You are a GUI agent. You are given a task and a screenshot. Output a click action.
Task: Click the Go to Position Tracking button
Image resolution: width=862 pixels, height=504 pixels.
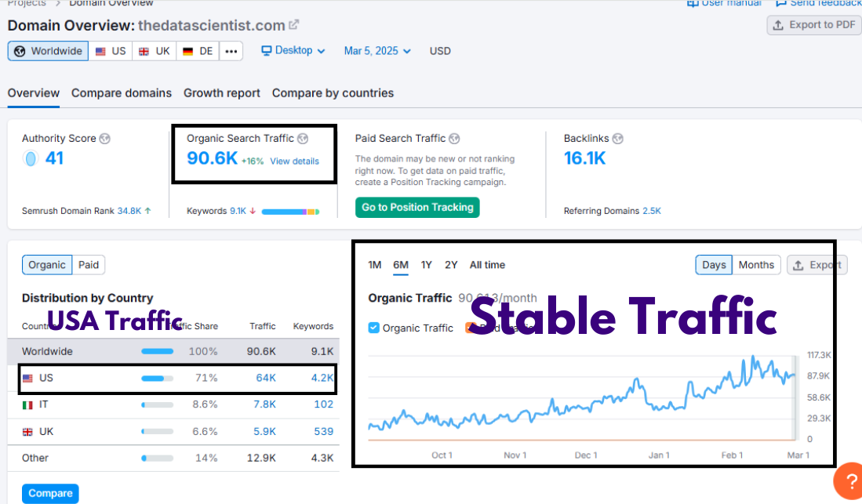tap(417, 208)
